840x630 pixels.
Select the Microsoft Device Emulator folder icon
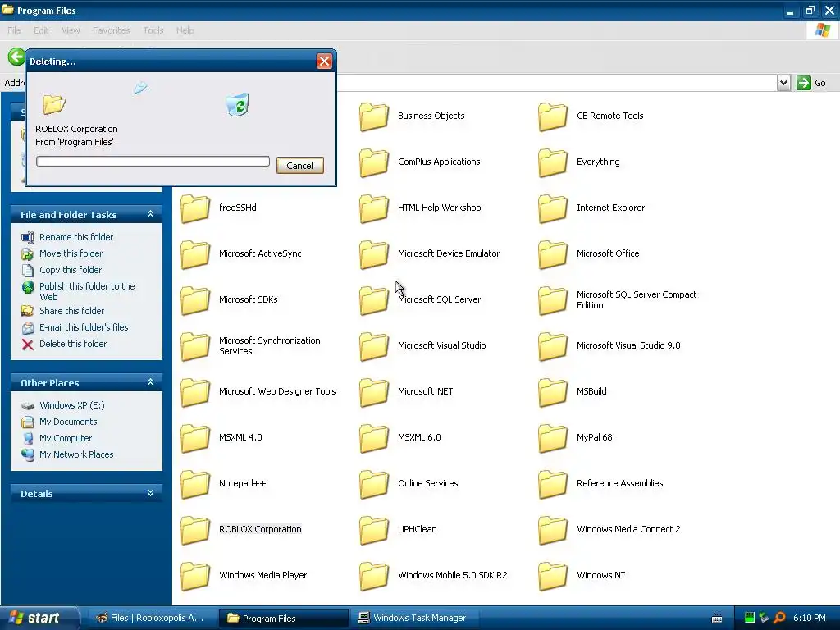[374, 254]
